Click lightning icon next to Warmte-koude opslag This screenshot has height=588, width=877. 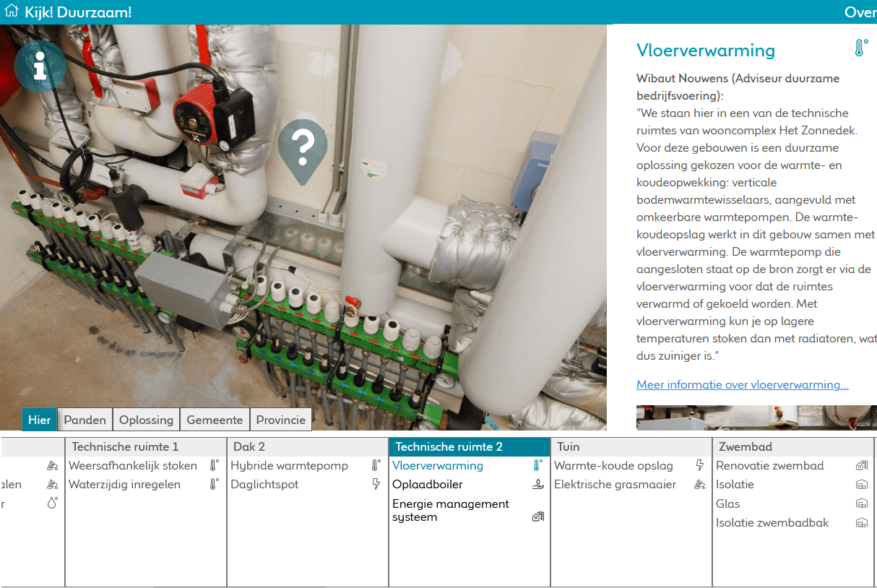pos(699,466)
